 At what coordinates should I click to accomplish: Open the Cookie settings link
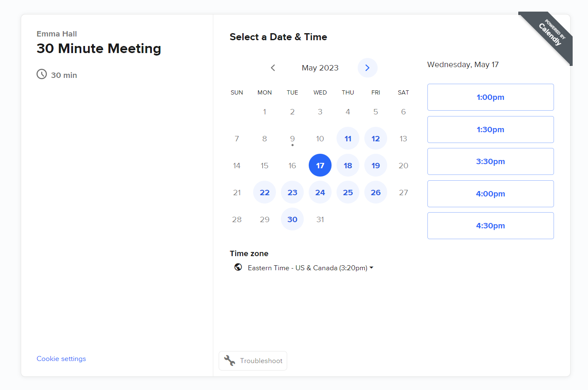pos(61,359)
